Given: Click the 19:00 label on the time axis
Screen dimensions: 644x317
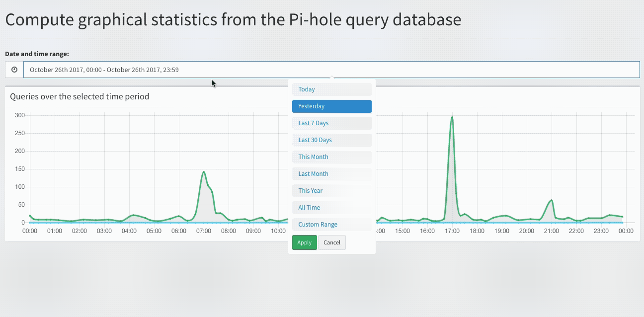Looking at the screenshot, I should tap(502, 231).
